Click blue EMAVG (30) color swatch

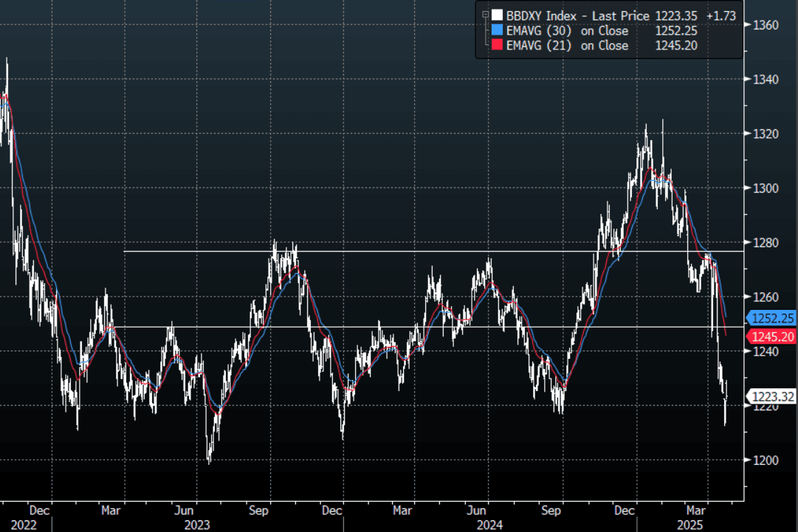pos(498,31)
